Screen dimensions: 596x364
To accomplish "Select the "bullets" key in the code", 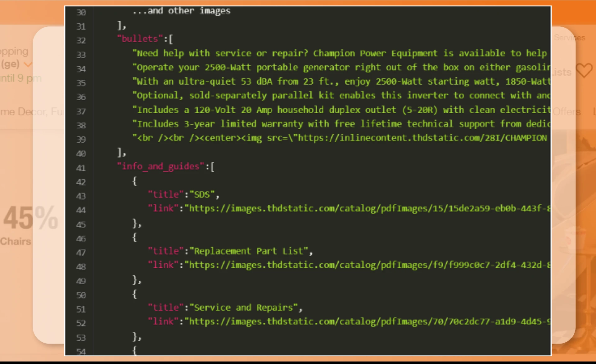I will [140, 39].
